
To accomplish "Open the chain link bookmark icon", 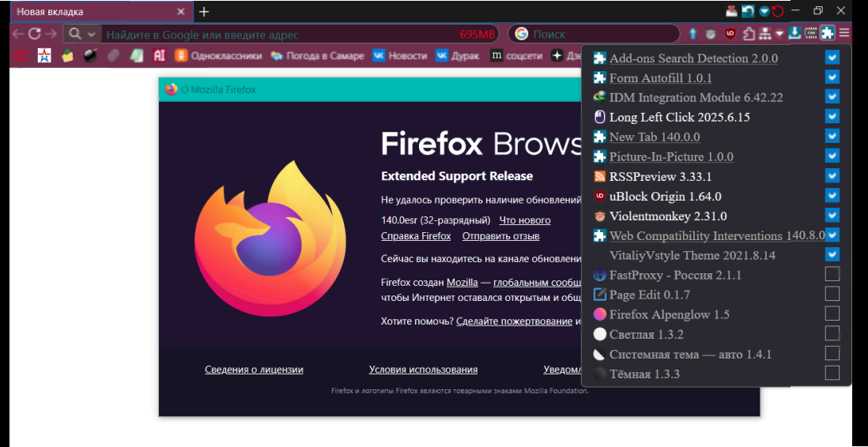I will pos(114,55).
